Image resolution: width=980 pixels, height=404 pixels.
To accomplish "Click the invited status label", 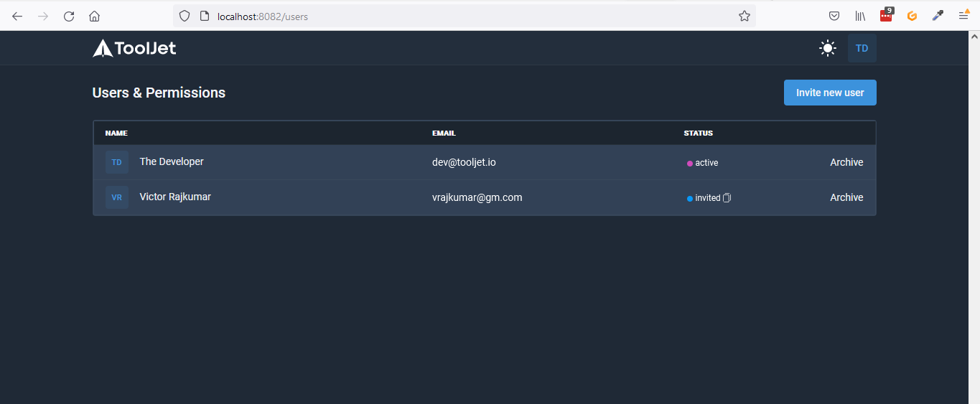I will tap(708, 198).
